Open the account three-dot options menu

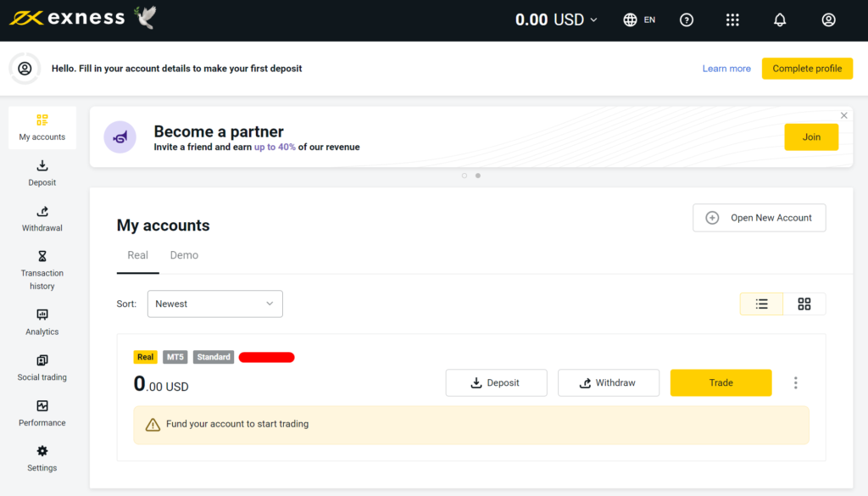(x=795, y=382)
